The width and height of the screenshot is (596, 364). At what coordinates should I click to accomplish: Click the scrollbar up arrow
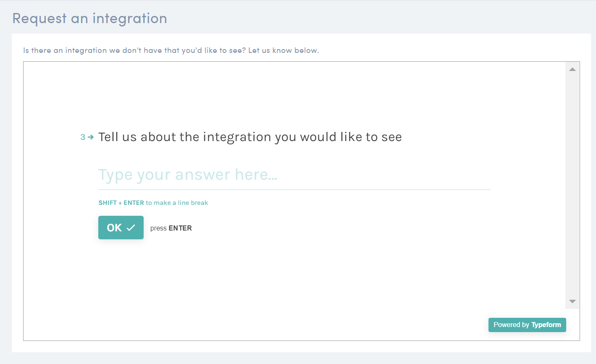(x=572, y=69)
